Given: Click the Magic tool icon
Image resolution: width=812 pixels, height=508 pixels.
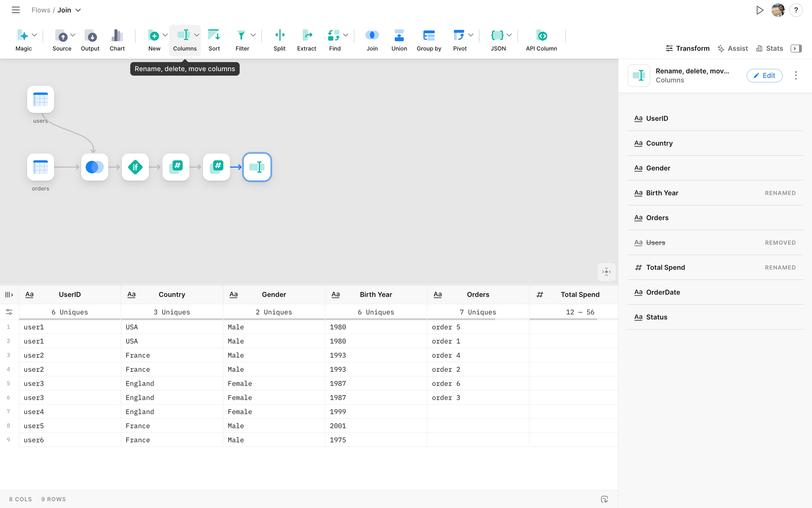Looking at the screenshot, I should tap(23, 36).
